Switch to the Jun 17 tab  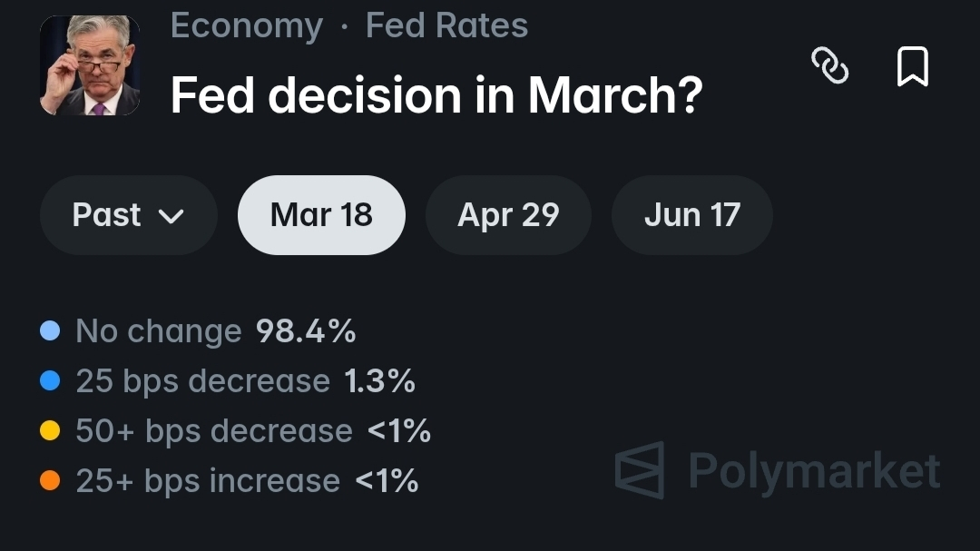(691, 215)
